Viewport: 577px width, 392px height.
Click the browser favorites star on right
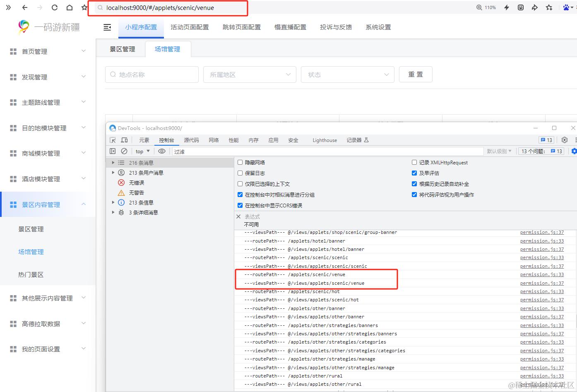[549, 7]
